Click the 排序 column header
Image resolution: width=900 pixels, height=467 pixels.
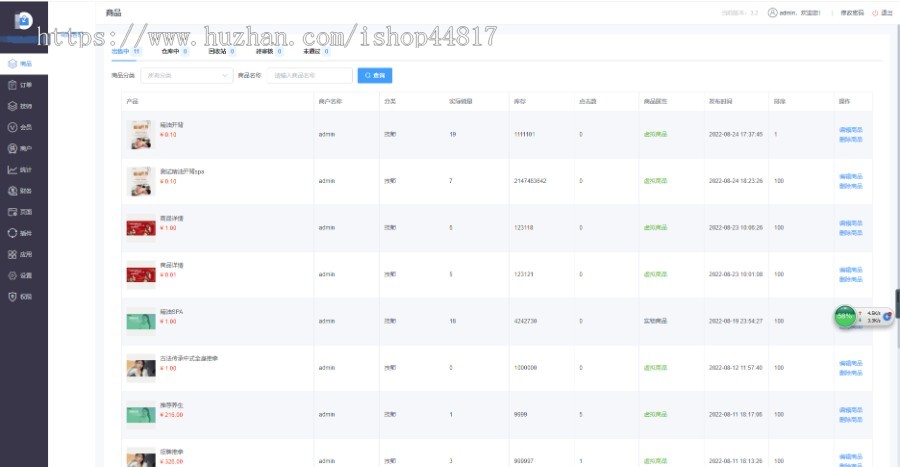779,101
